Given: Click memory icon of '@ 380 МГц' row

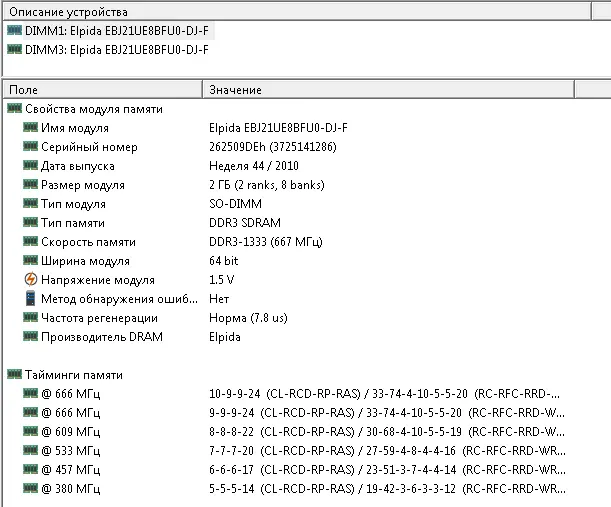Looking at the screenshot, I should pos(30,488).
